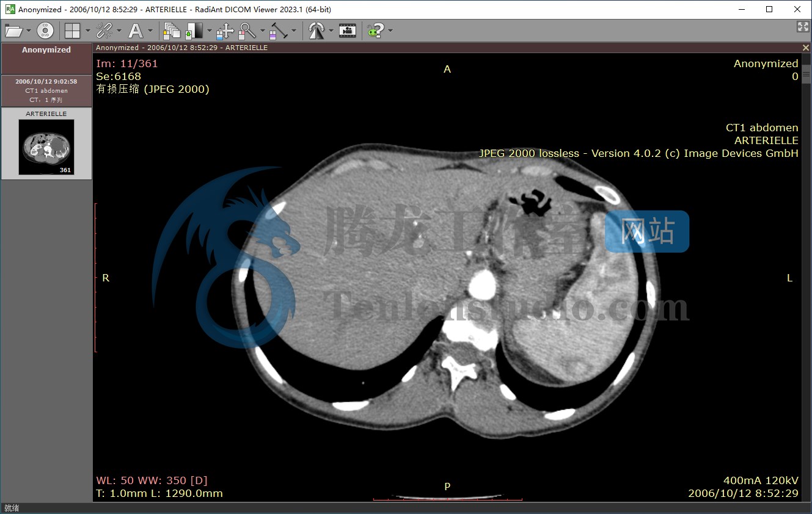Click the bright aorta in the CT image
812x514 pixels.
pyautogui.click(x=483, y=284)
